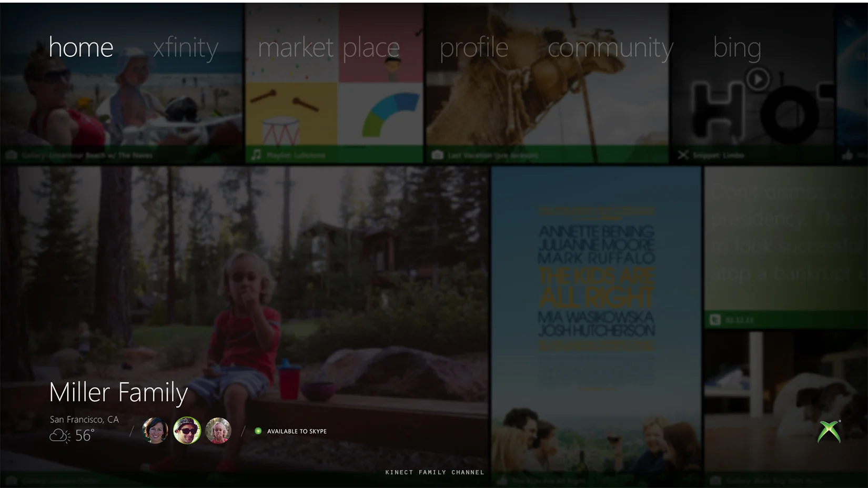Click the music note icon on the Playlist tile
This screenshot has height=488, width=868.
(256, 155)
